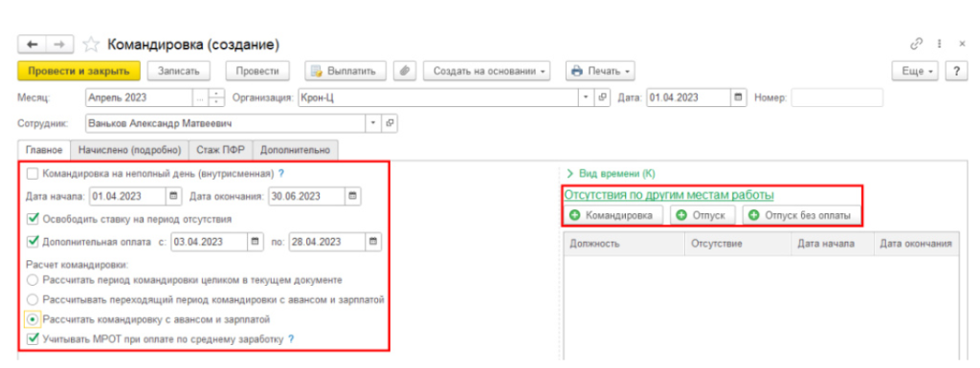The image size is (980, 368).
Task: Uncheck Учитывать МРОТ при оплате
Action: [33, 339]
